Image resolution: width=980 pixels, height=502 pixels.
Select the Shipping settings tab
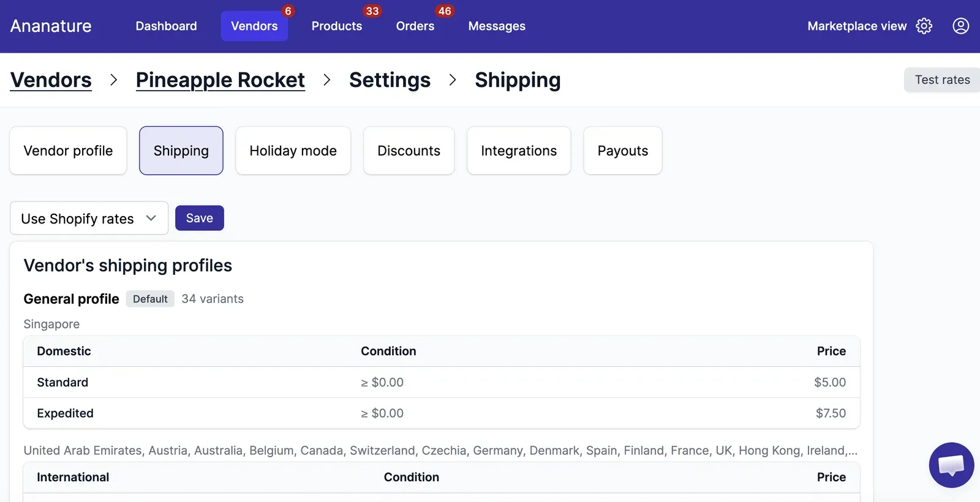pyautogui.click(x=181, y=151)
